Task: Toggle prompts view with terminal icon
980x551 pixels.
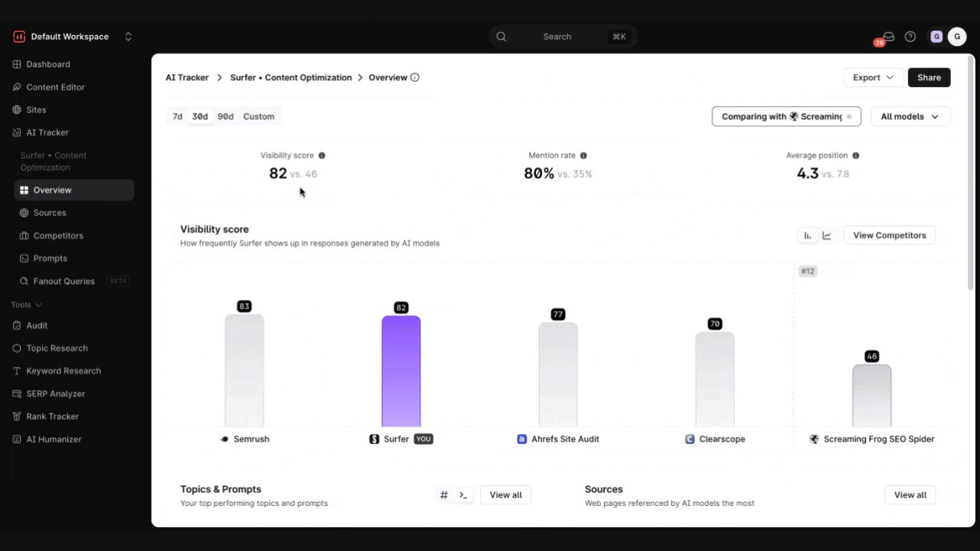Action: [463, 495]
